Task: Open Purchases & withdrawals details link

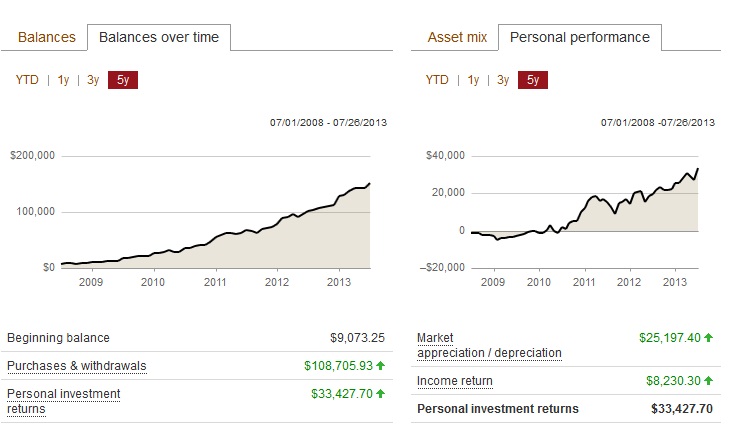Action: tap(77, 366)
